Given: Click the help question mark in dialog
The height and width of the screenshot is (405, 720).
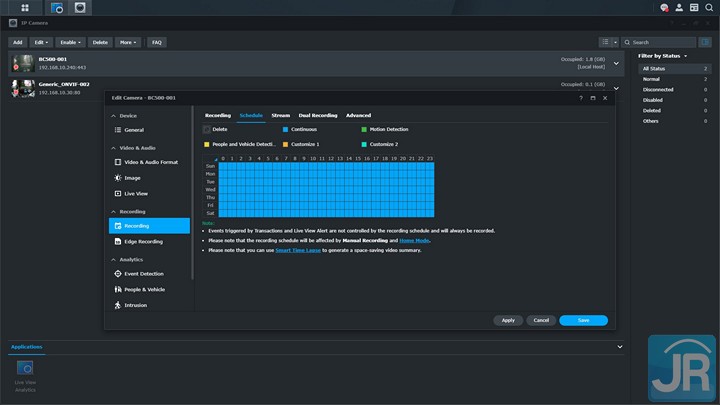Looking at the screenshot, I should click(x=581, y=98).
